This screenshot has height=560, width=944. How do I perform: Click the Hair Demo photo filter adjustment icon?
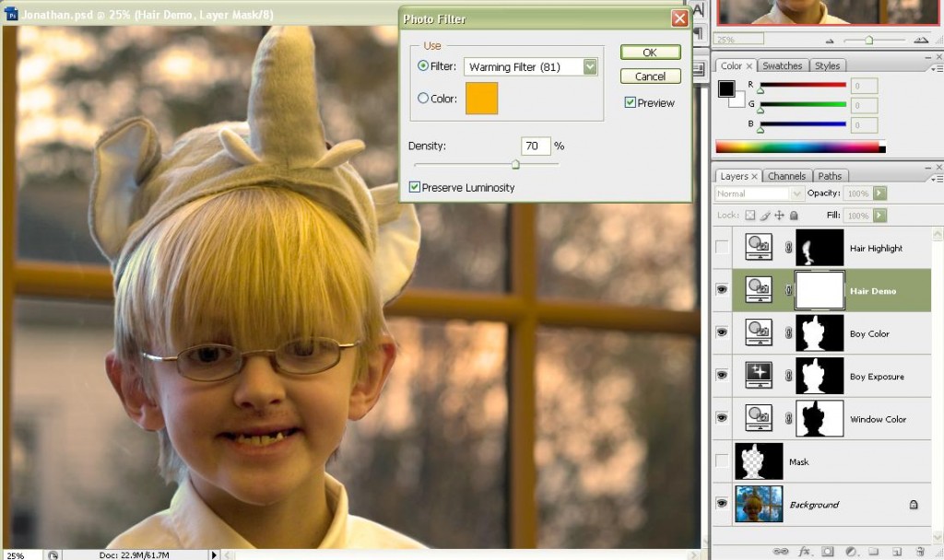tap(759, 290)
